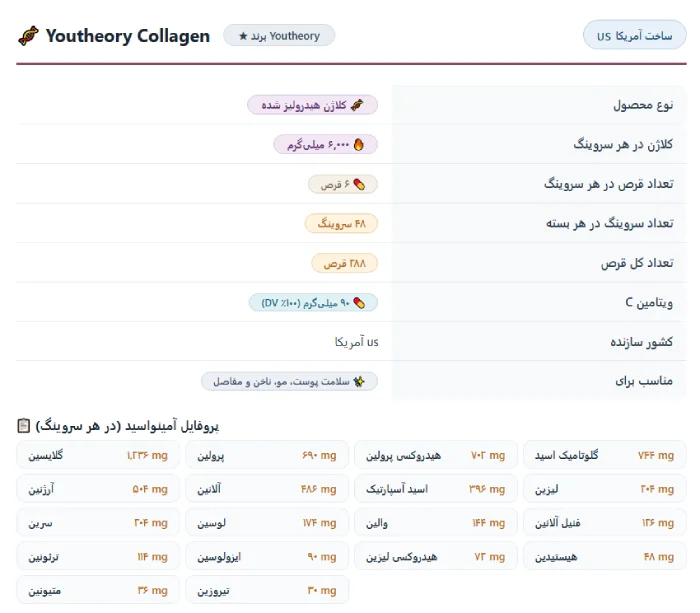The image size is (700, 613).
Task: Click the ویتامین C row label
Action: pyautogui.click(x=649, y=303)
